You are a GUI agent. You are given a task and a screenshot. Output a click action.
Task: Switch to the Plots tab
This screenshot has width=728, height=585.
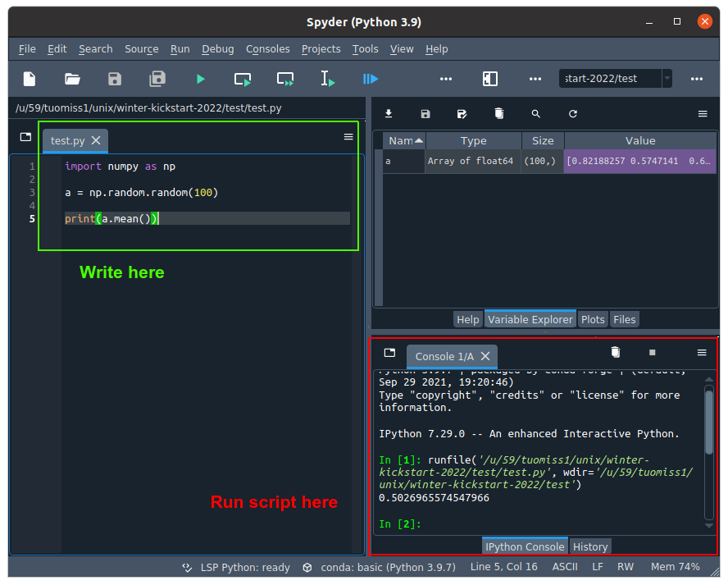tap(593, 319)
